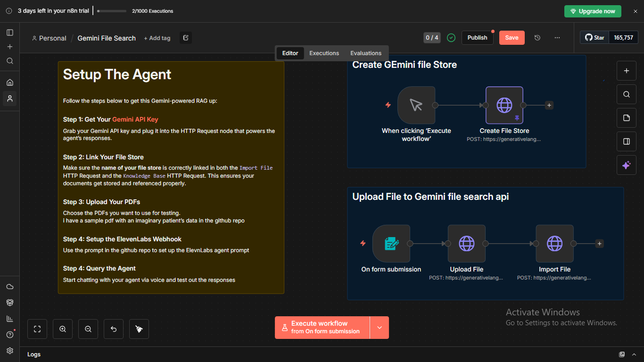Select the Upload File HTTP node
644x362 pixels.
coord(467,244)
